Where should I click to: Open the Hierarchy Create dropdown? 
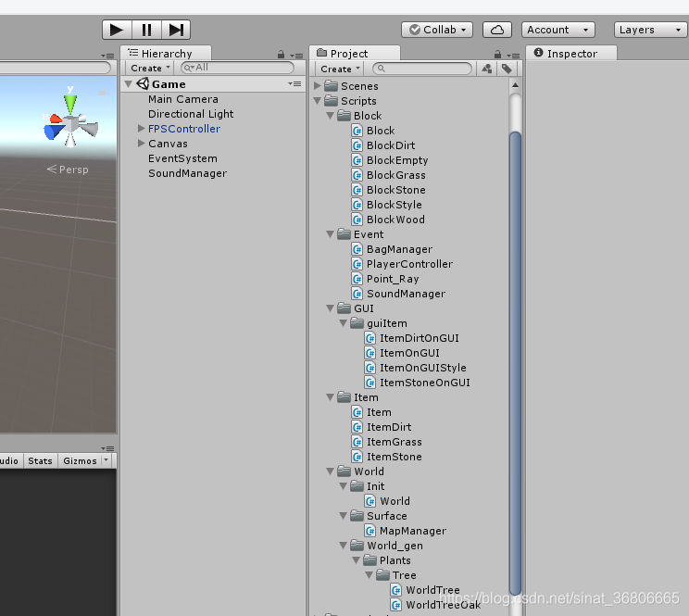tap(149, 69)
